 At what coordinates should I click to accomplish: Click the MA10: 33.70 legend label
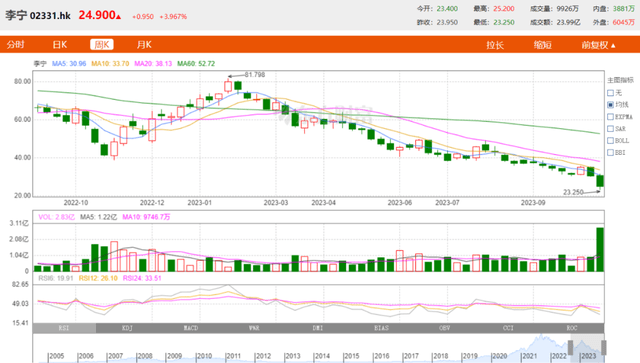pyautogui.click(x=110, y=64)
